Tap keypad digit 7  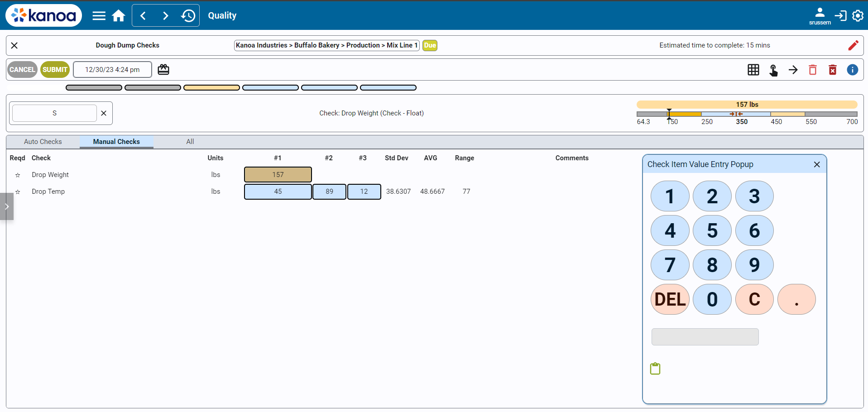pyautogui.click(x=670, y=265)
